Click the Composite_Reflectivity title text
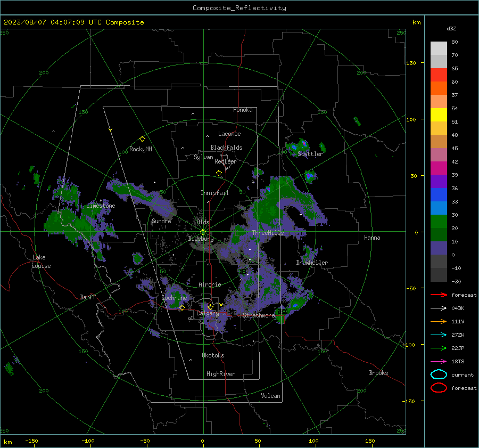Viewport: 479px width, 448px height. pyautogui.click(x=239, y=8)
